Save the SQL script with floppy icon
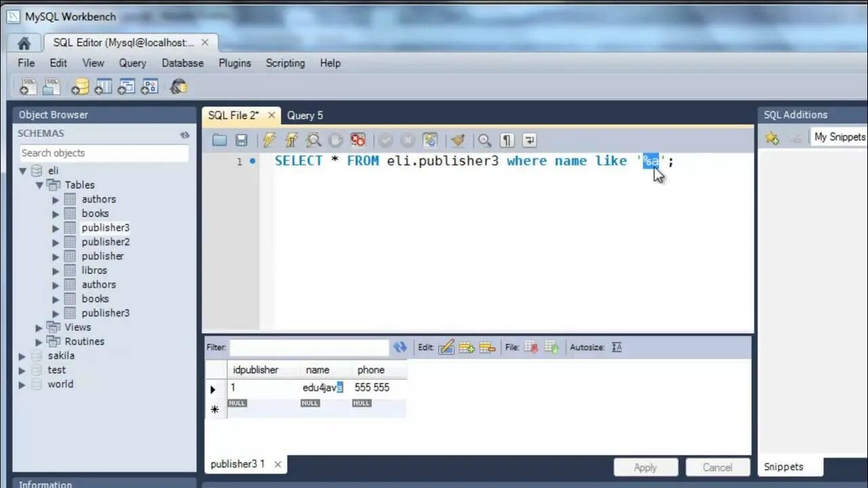Screen dimensions: 868x488 pos(241,140)
